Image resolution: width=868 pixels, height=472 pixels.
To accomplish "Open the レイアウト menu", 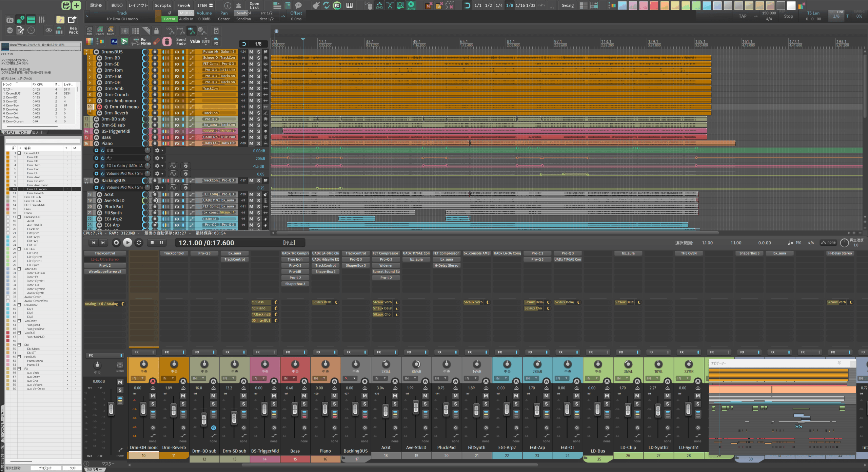I will click(x=138, y=5).
